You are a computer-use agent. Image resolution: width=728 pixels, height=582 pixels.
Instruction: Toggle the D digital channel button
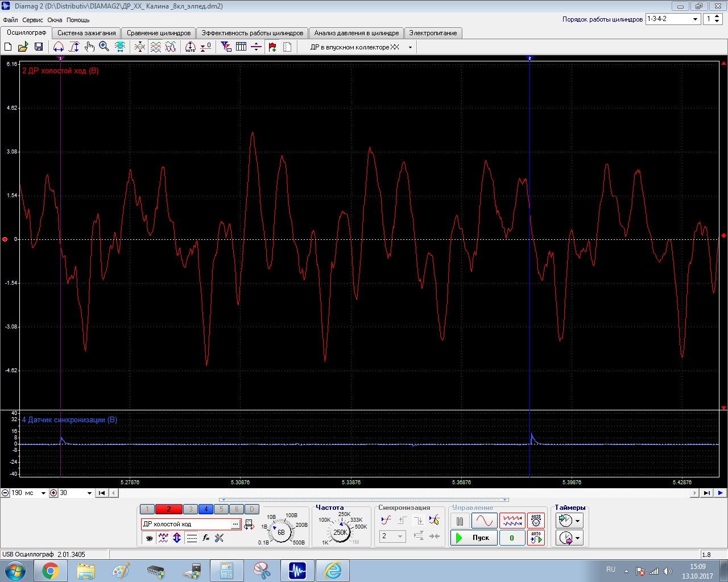252,509
